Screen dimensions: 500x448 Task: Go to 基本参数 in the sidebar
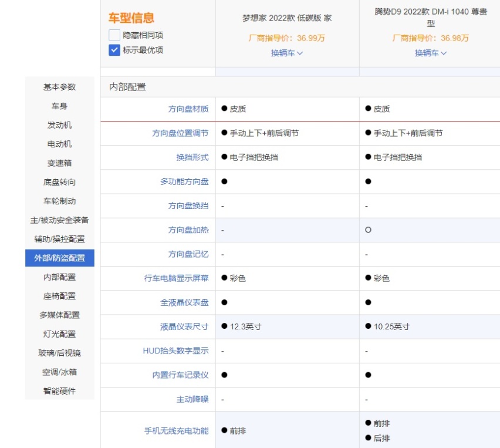click(x=60, y=87)
